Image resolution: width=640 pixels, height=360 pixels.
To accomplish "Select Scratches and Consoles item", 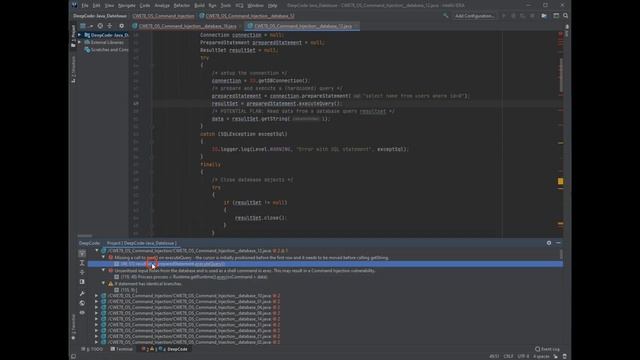I will (x=106, y=50).
